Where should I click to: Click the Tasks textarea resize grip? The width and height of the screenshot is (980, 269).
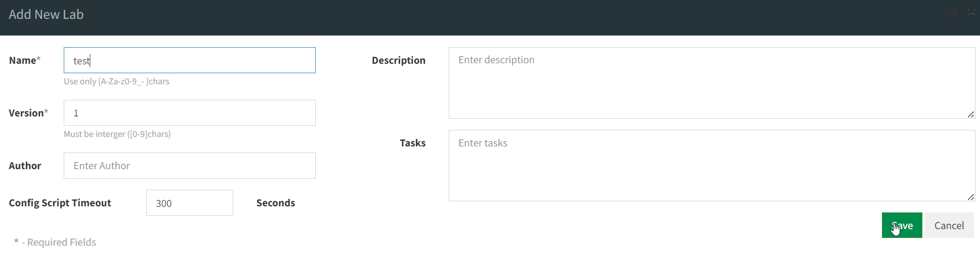[971, 197]
